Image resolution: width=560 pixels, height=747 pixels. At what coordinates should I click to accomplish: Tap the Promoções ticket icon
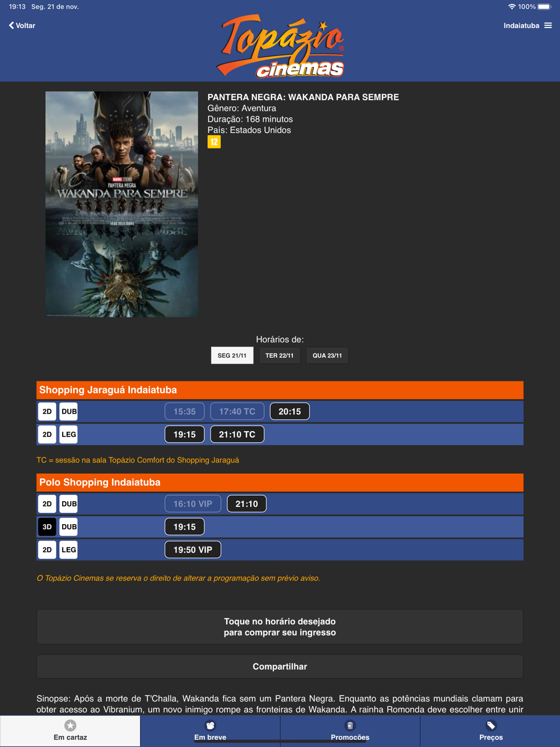(x=350, y=726)
